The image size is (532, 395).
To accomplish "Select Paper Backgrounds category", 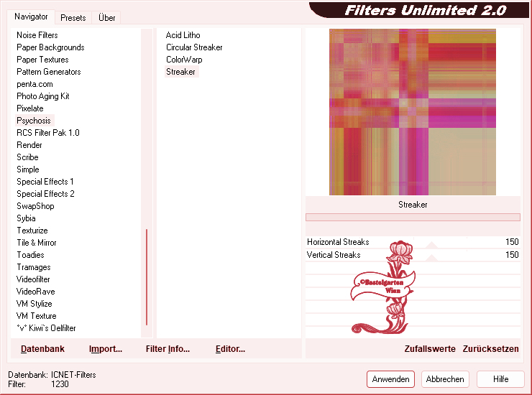I will click(50, 47).
